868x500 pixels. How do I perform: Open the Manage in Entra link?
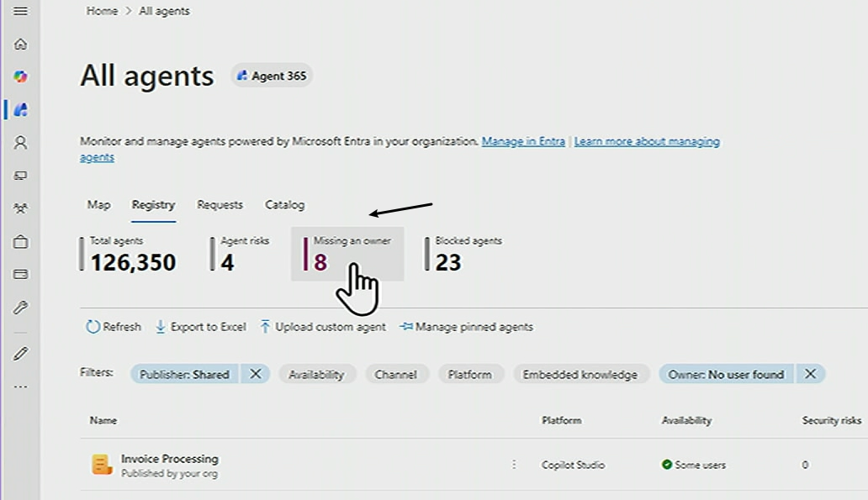coord(523,141)
